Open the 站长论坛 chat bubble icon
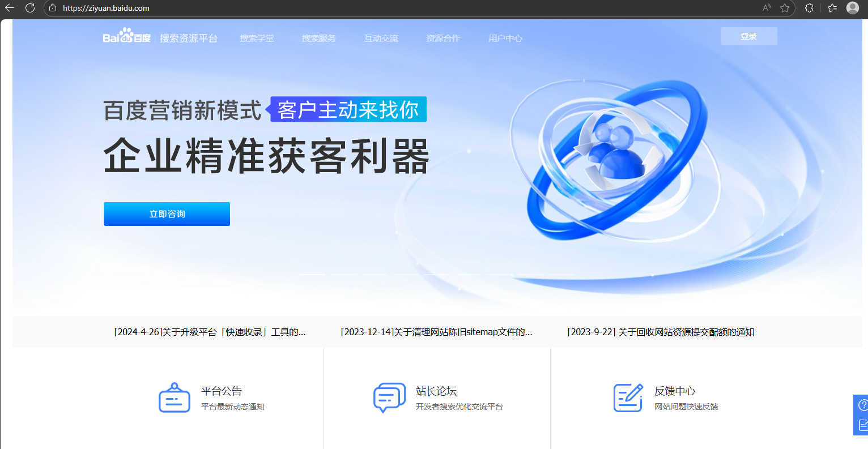 tap(389, 397)
